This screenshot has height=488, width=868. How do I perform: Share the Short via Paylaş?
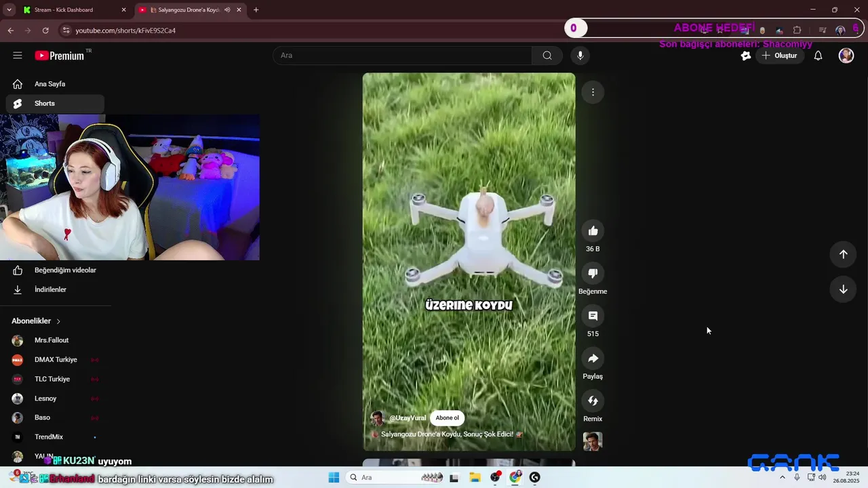click(593, 359)
